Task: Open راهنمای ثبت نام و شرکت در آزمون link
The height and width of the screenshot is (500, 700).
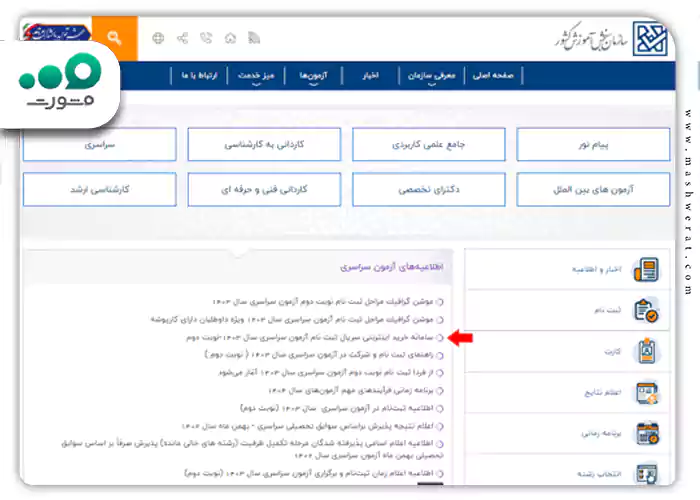Action: [x=319, y=355]
